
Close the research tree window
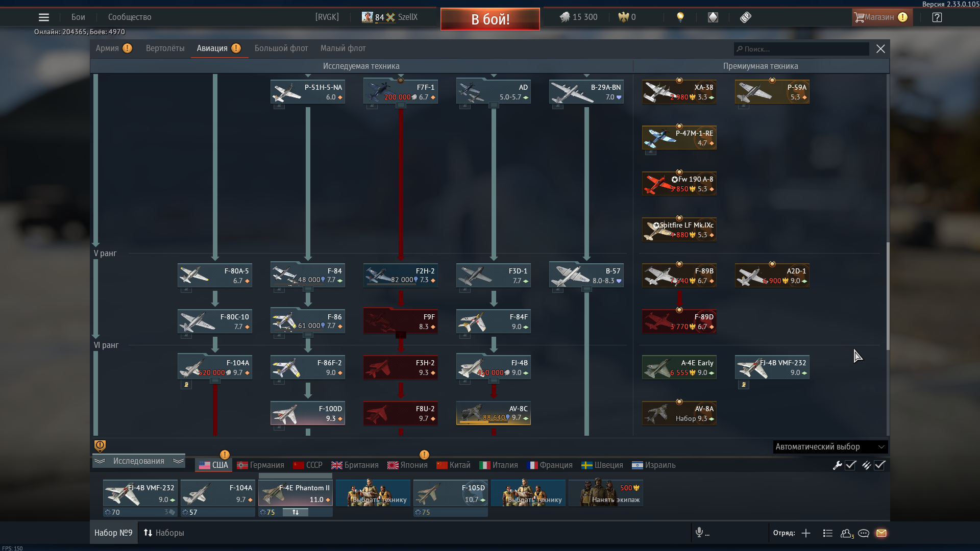pyautogui.click(x=880, y=49)
